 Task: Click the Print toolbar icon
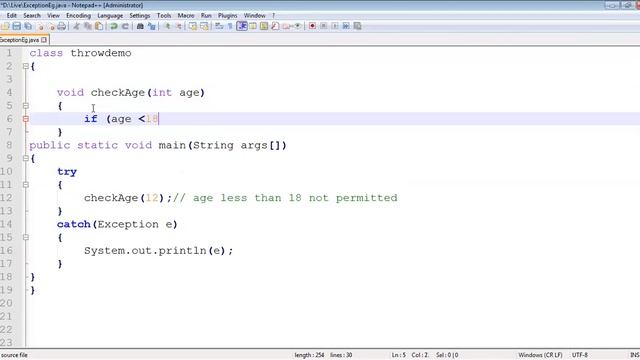(61, 26)
